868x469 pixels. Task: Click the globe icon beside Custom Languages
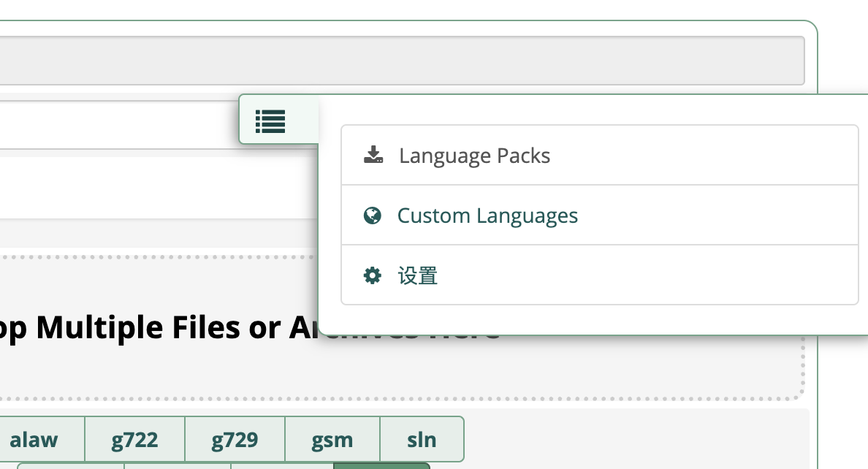click(x=373, y=216)
